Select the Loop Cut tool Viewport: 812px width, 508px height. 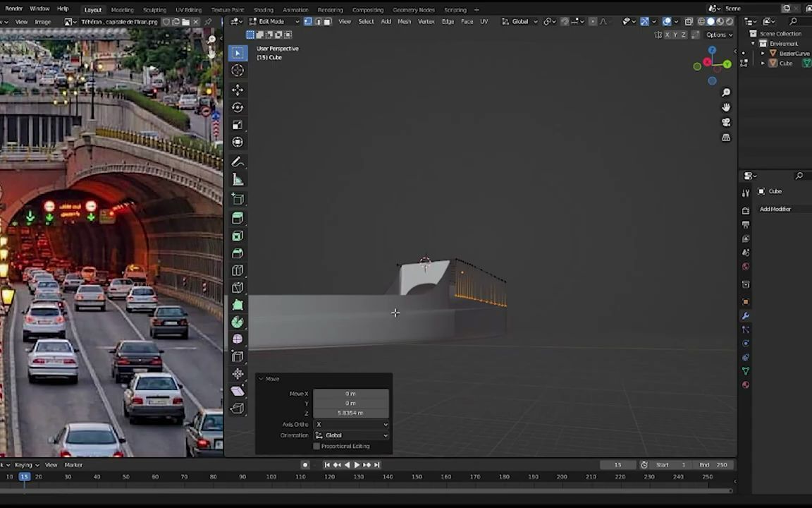point(238,270)
